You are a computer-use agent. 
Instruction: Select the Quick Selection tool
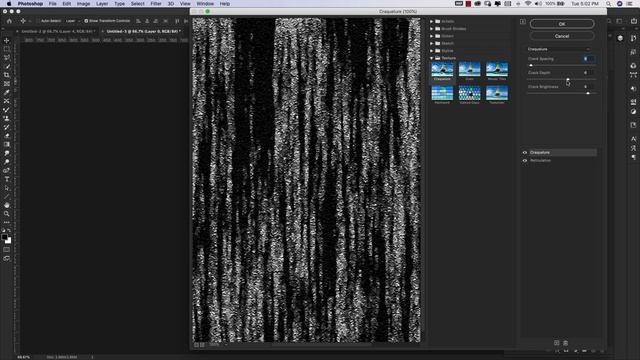point(7,66)
